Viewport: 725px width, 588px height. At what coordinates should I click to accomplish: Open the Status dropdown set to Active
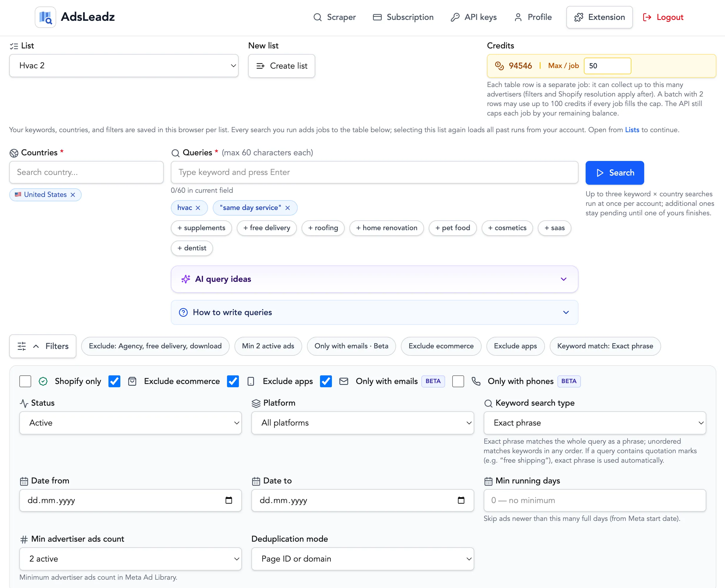(x=130, y=423)
